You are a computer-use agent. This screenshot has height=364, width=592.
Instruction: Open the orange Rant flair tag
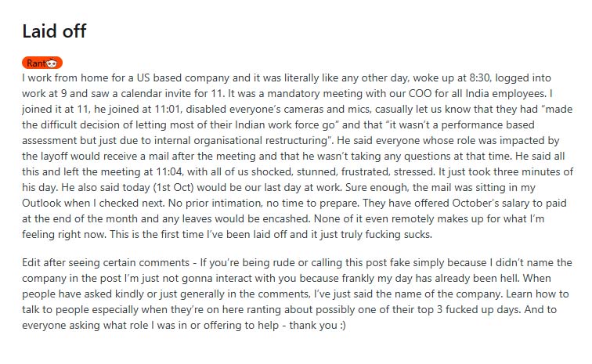click(35, 63)
